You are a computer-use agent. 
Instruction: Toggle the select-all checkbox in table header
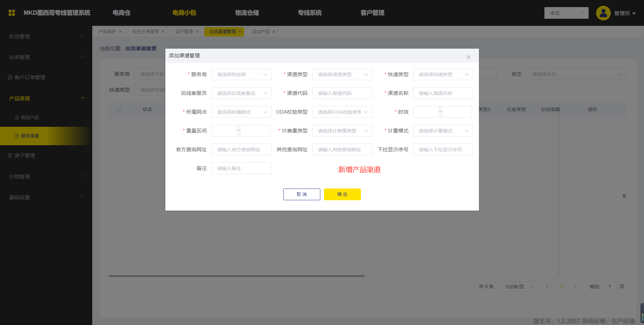(118, 110)
